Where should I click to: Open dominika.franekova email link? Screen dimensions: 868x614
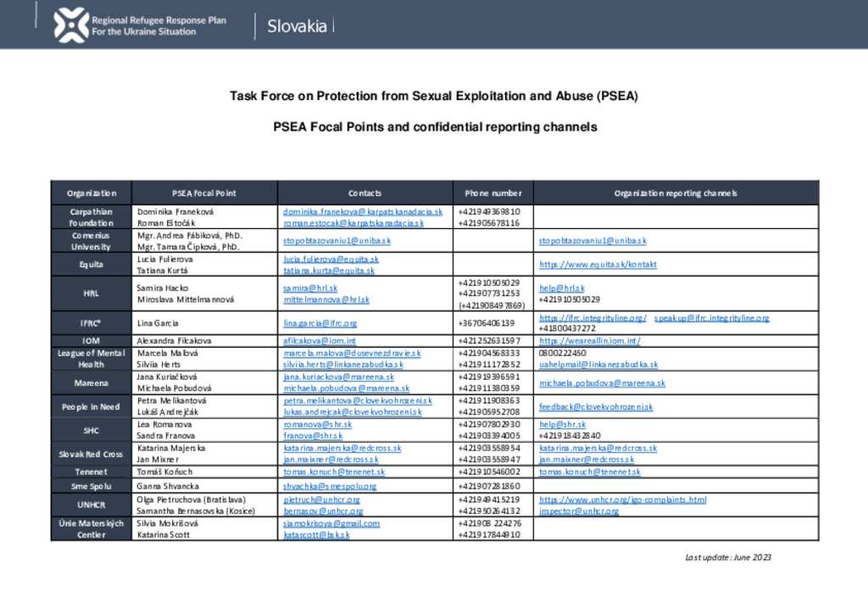click(x=363, y=211)
